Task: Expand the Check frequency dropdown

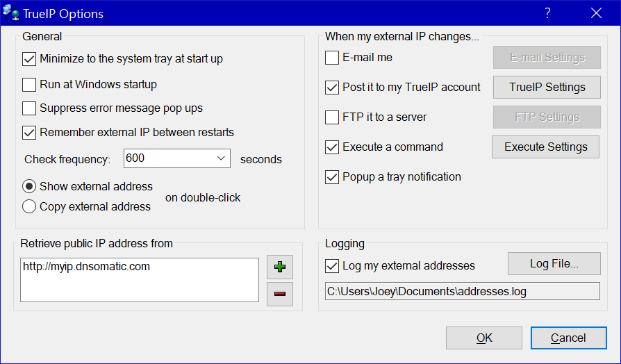Action: pyautogui.click(x=221, y=158)
